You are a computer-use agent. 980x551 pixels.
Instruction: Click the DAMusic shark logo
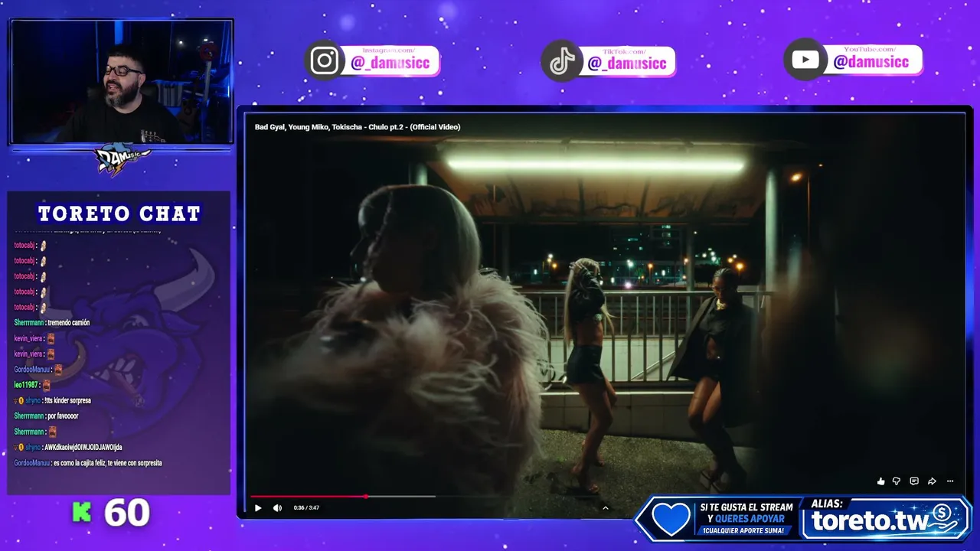coord(122,159)
